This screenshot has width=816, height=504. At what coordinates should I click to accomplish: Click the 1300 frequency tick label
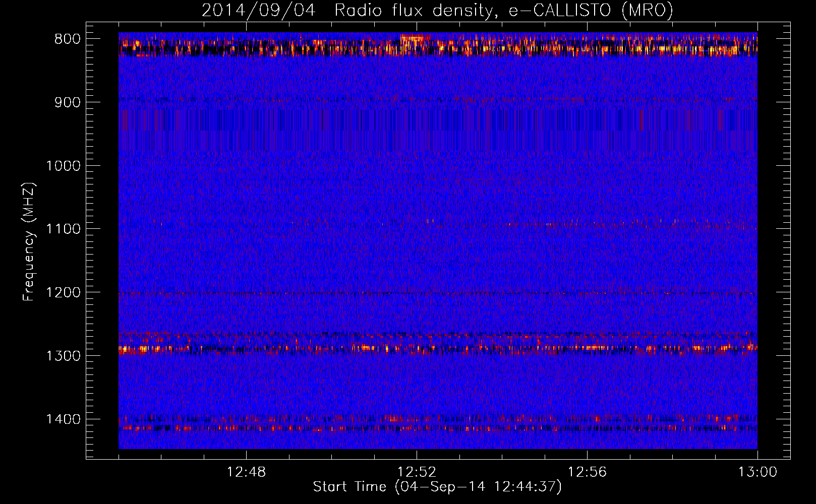tap(64, 356)
